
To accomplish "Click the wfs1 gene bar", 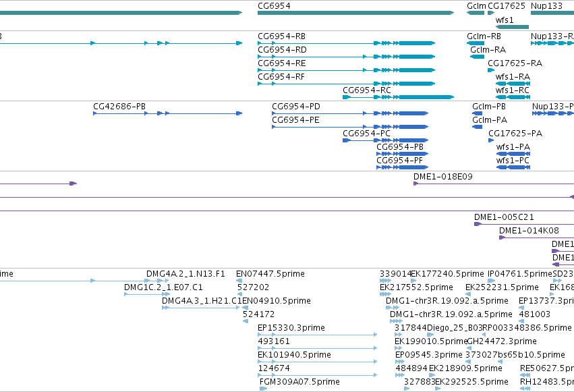I will pyautogui.click(x=512, y=27).
